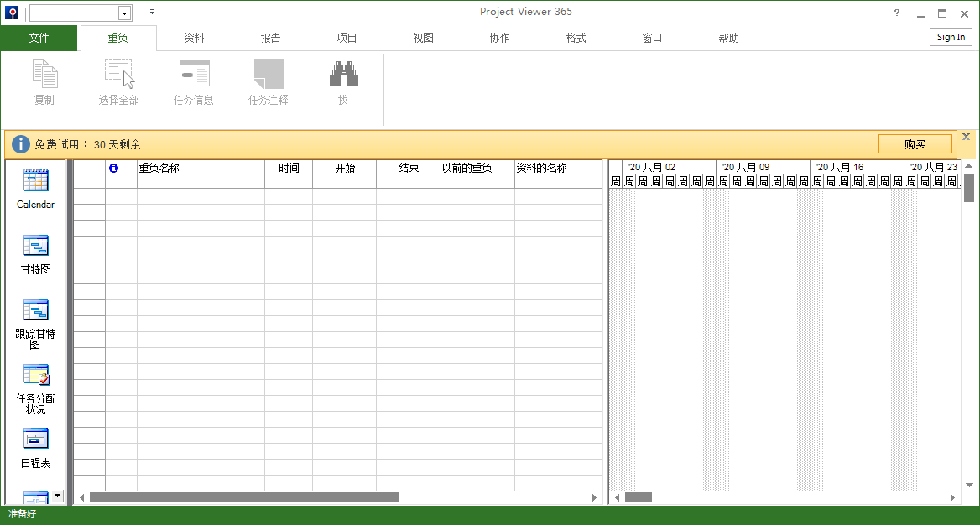Image resolution: width=980 pixels, height=525 pixels.
Task: Click the binoculars Find (找) icon
Action: 343,74
